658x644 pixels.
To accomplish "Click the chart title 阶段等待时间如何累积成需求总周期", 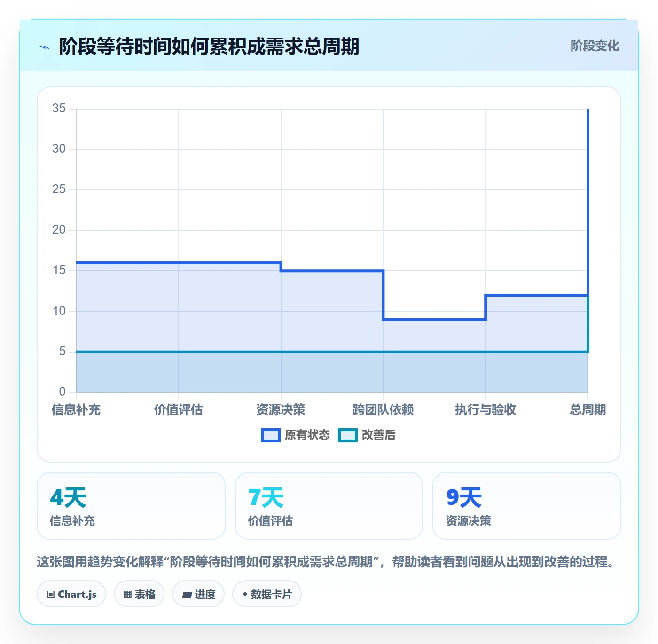I will pyautogui.click(x=209, y=47).
